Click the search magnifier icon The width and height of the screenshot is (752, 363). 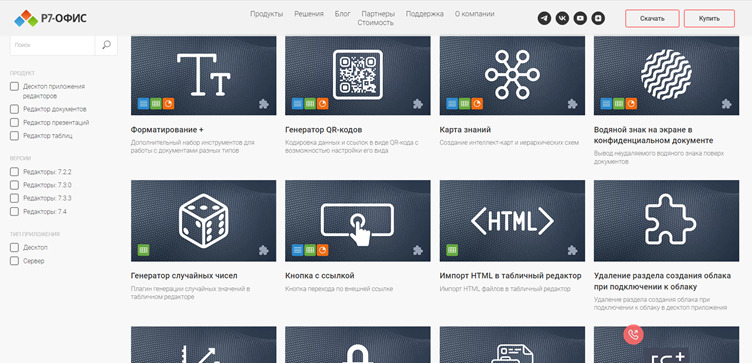(x=106, y=45)
